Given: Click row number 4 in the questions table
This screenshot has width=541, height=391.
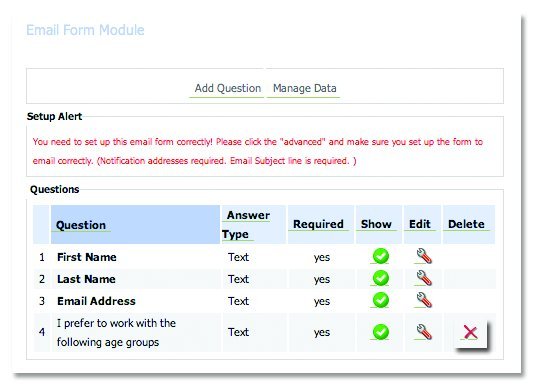Looking at the screenshot, I should click(42, 332).
